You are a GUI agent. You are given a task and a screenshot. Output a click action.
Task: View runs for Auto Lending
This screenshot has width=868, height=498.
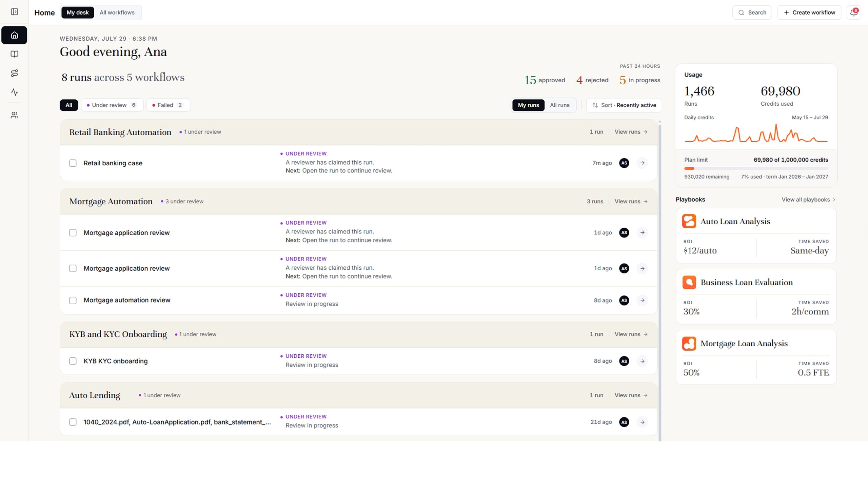(631, 395)
